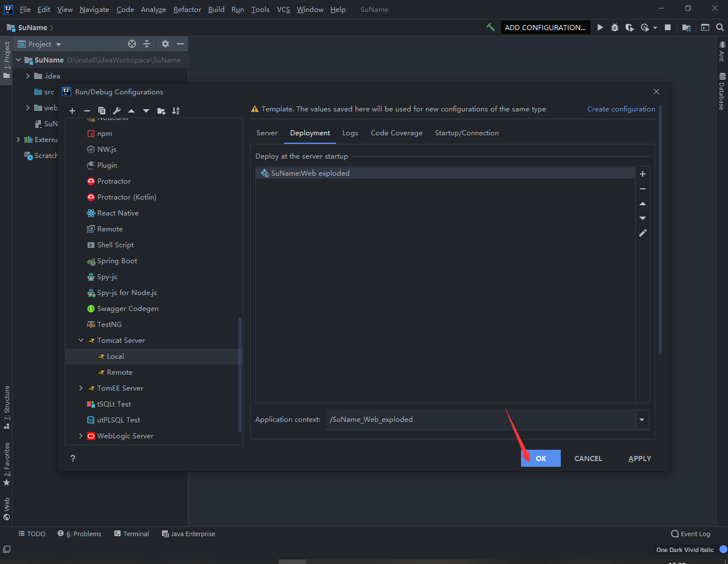Expand TomEE Server tree node

tap(81, 388)
